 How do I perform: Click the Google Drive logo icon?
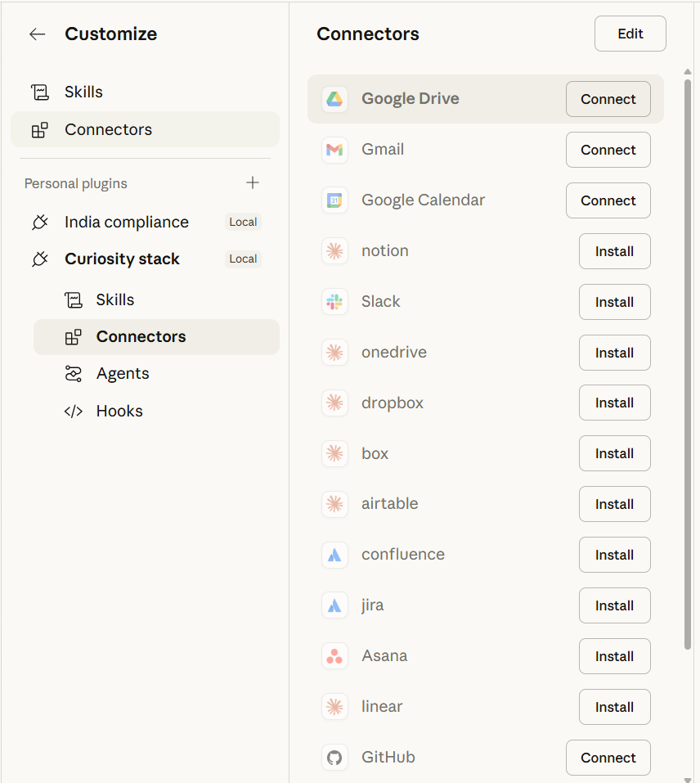pos(334,99)
